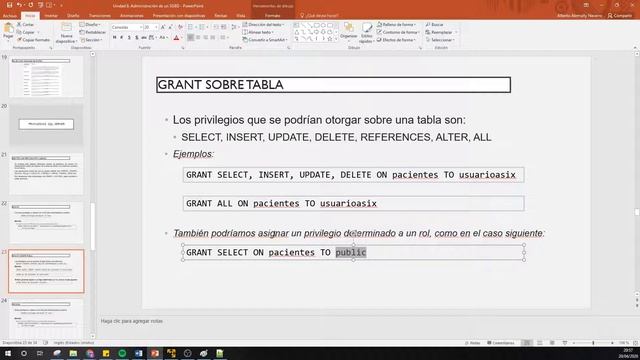Open Efectos de forma options

tap(396, 40)
